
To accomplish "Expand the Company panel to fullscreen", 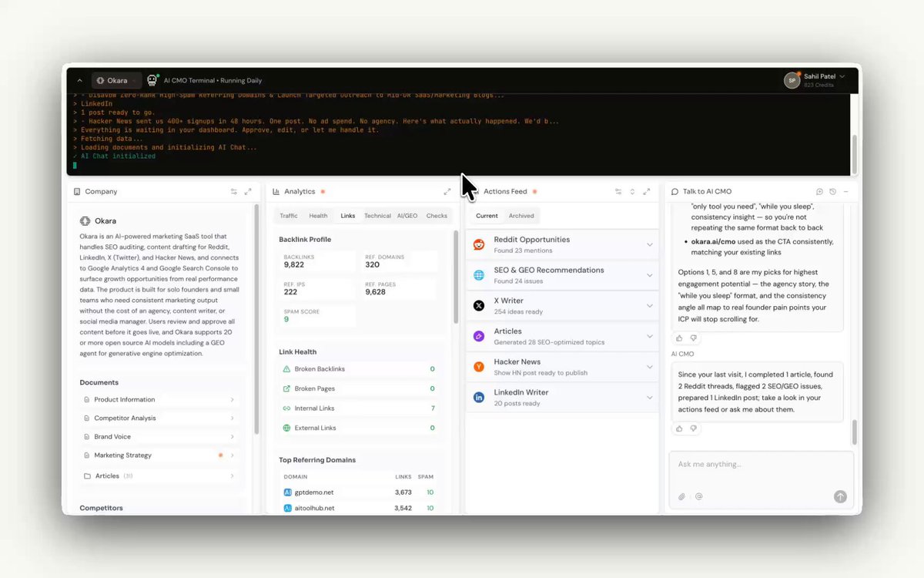I will pos(248,191).
